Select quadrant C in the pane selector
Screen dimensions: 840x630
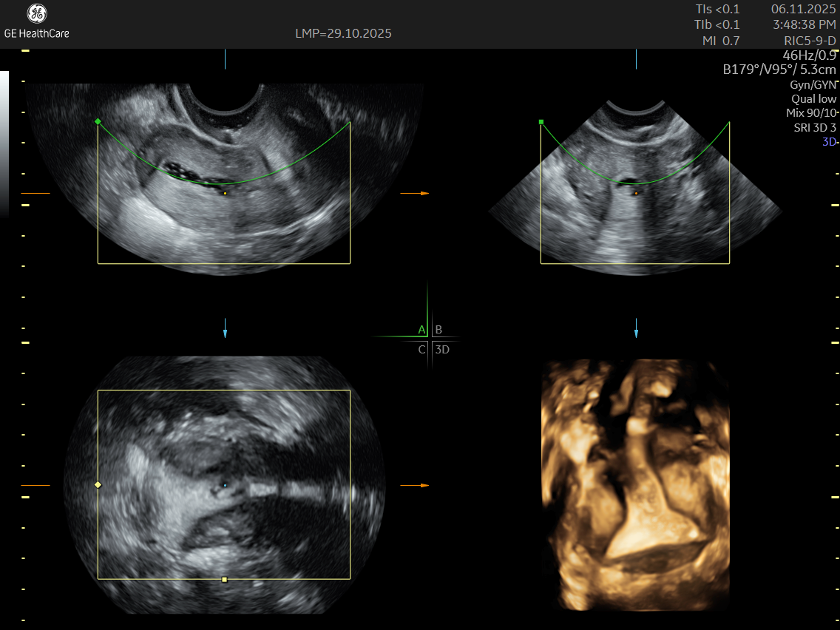(x=421, y=350)
